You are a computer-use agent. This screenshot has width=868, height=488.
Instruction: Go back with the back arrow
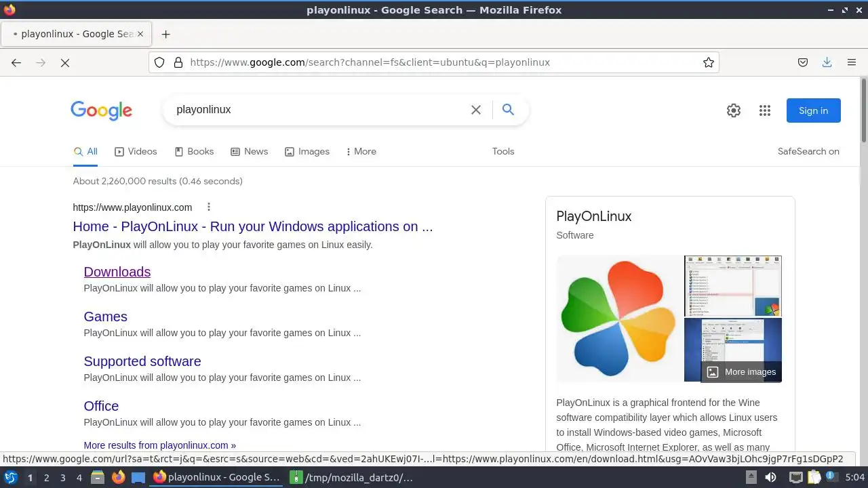point(16,62)
